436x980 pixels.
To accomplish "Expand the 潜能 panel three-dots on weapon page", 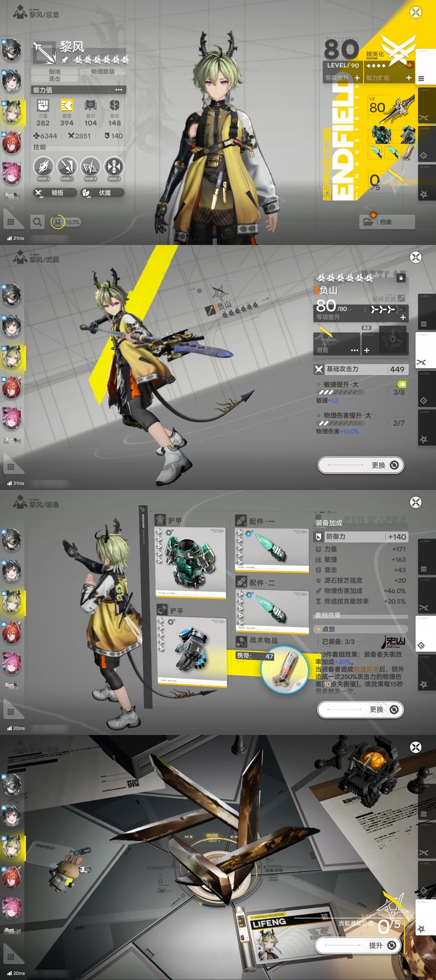I will click(x=354, y=350).
